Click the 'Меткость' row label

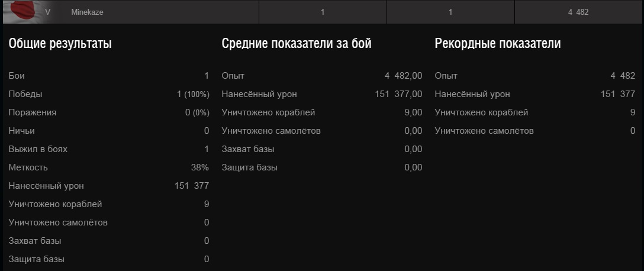28,167
